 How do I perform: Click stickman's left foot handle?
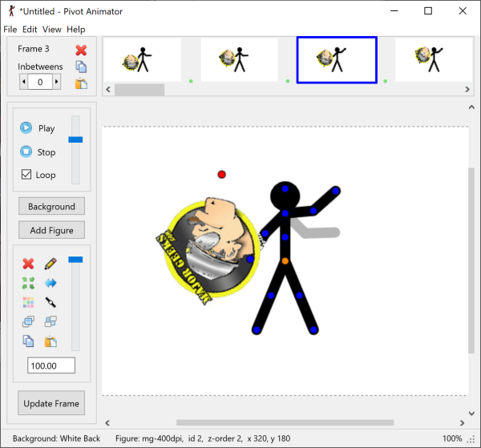(257, 330)
